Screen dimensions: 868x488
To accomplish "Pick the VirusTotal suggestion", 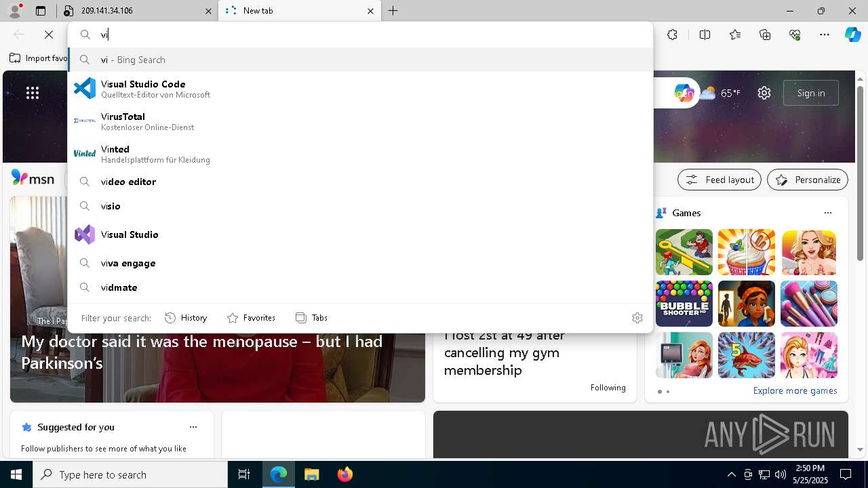I will (x=360, y=121).
